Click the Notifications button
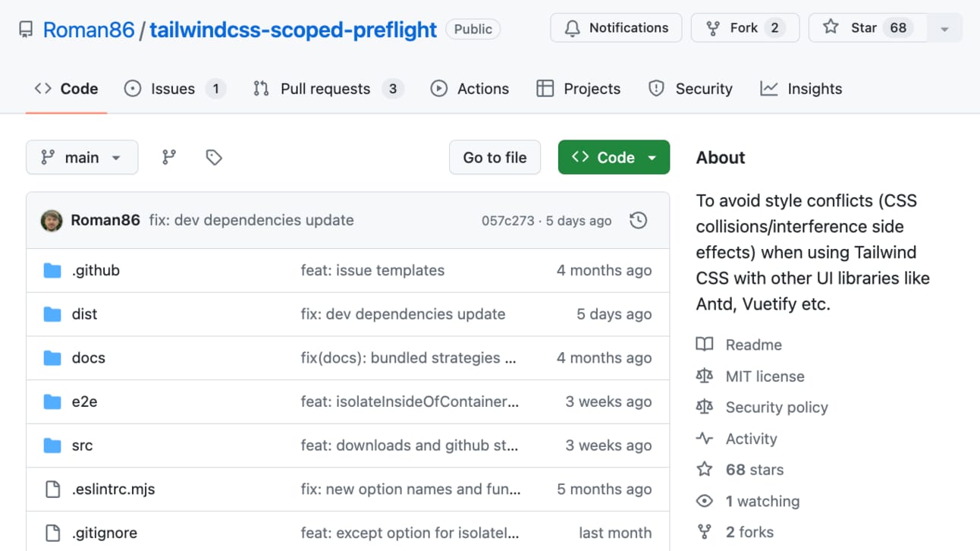The image size is (980, 551). click(x=616, y=28)
